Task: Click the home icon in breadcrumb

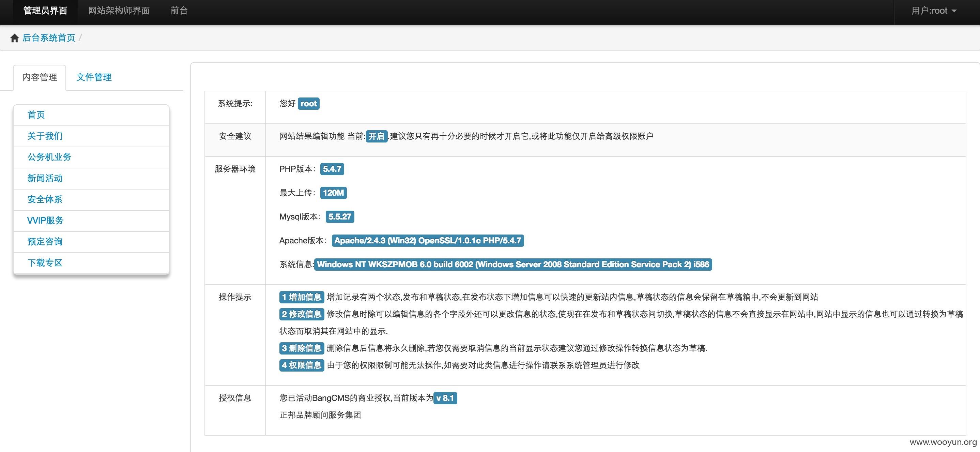Action: [14, 38]
